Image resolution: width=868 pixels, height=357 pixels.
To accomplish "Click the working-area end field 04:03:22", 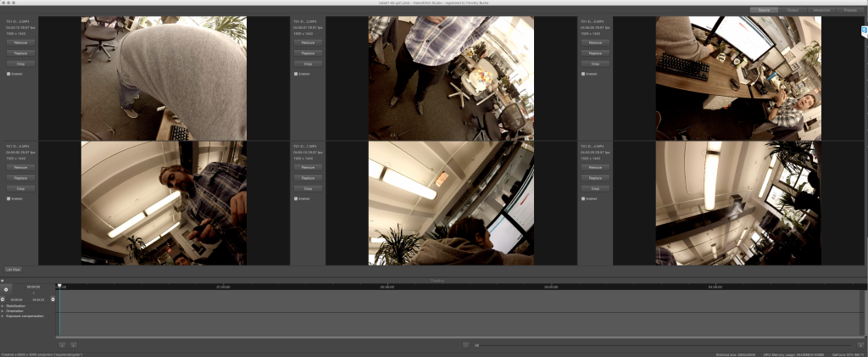I will (x=38, y=299).
